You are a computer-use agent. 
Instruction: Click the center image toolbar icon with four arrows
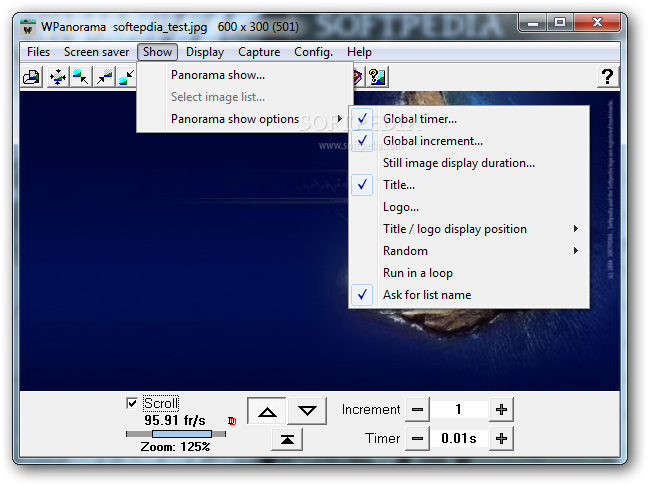pyautogui.click(x=57, y=77)
